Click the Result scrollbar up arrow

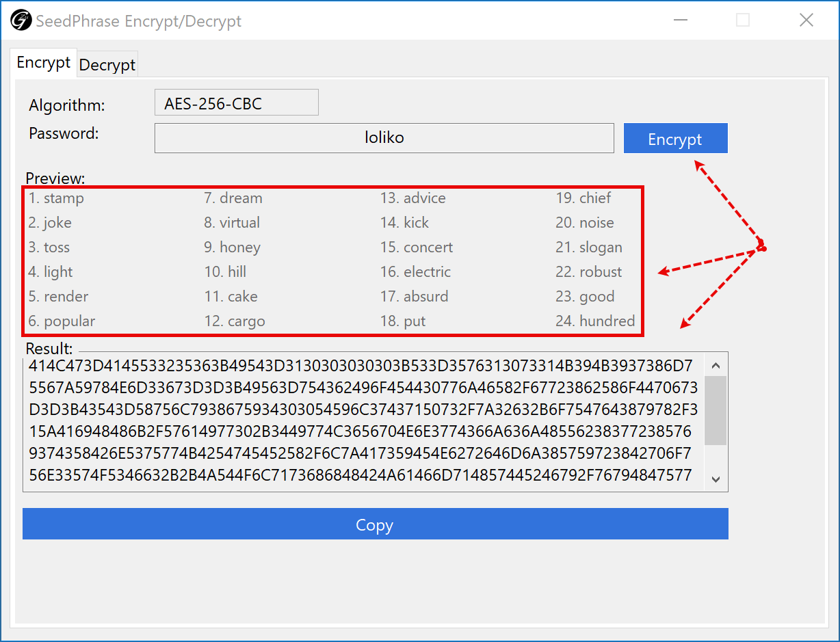click(x=716, y=365)
